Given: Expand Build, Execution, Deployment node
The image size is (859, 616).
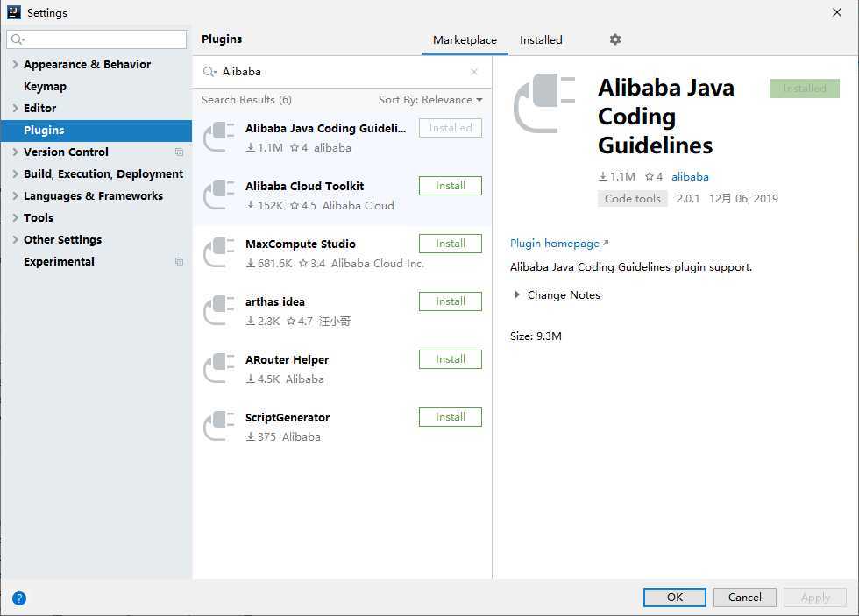Looking at the screenshot, I should (x=15, y=173).
